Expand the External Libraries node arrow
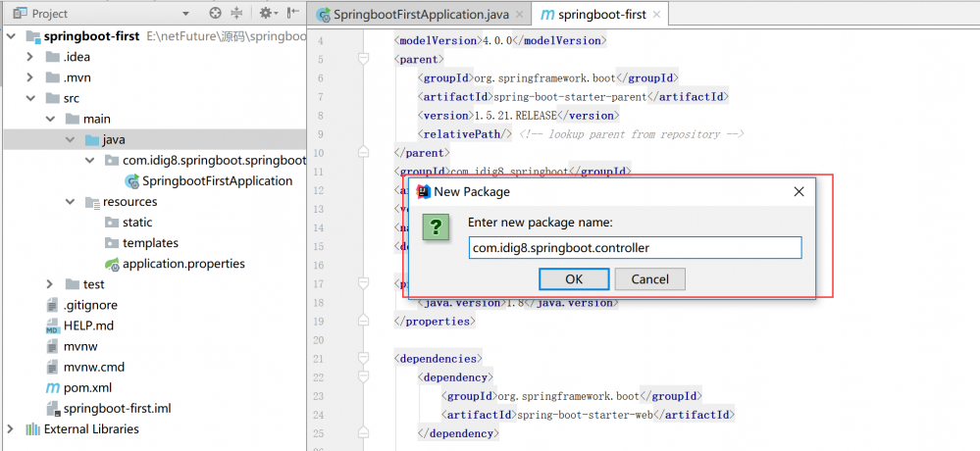Image resolution: width=980 pixels, height=451 pixels. [10, 429]
